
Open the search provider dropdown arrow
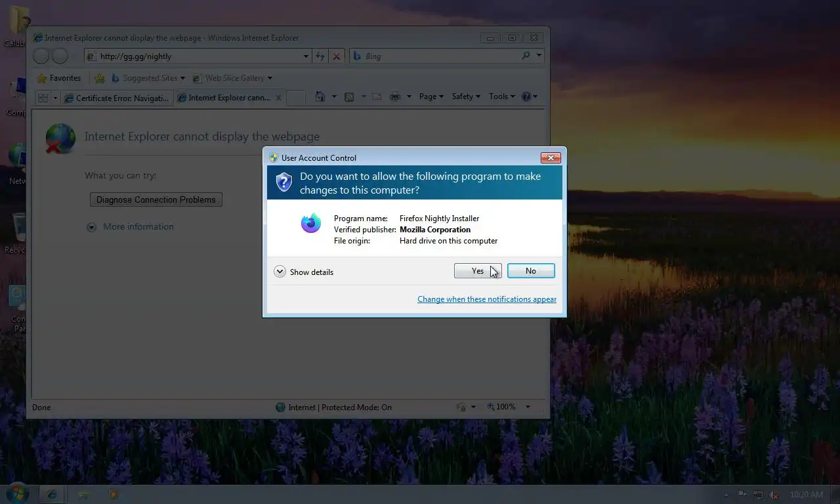click(x=539, y=56)
